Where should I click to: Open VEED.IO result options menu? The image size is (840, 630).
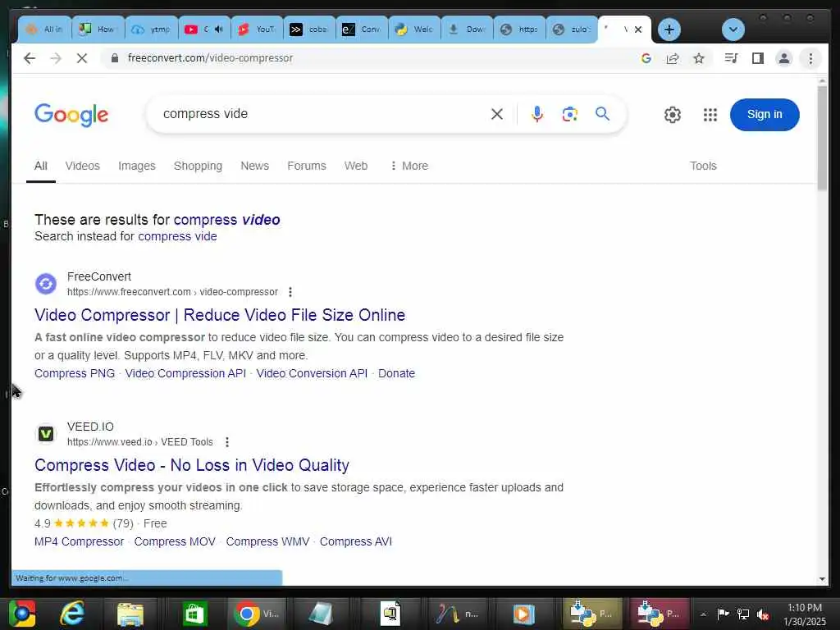click(227, 442)
